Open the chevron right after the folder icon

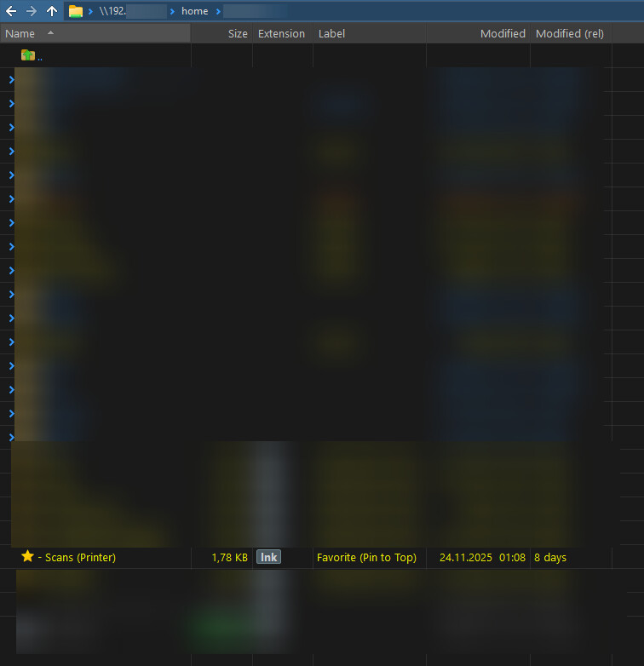[x=90, y=11]
